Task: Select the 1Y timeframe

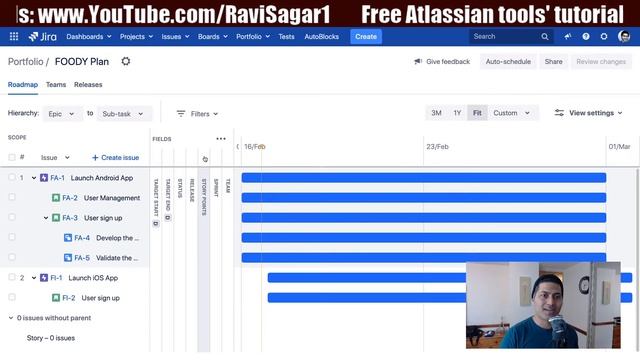Action: [457, 113]
